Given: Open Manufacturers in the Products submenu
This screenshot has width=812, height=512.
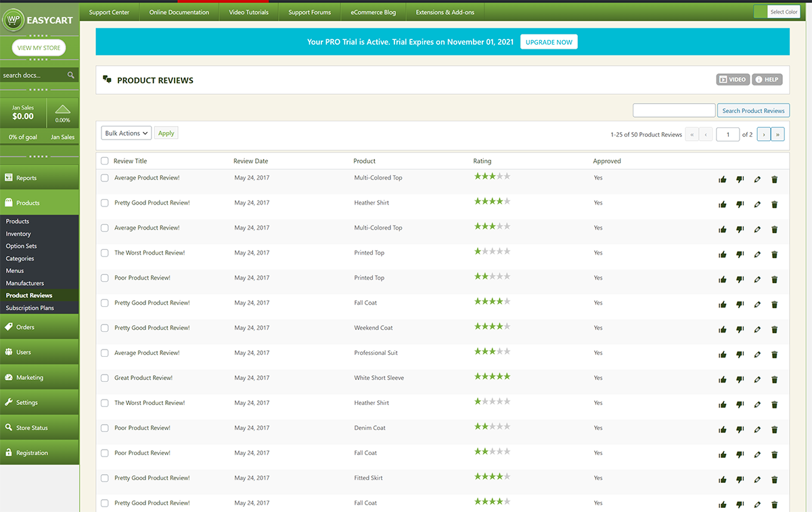Looking at the screenshot, I should (x=25, y=283).
